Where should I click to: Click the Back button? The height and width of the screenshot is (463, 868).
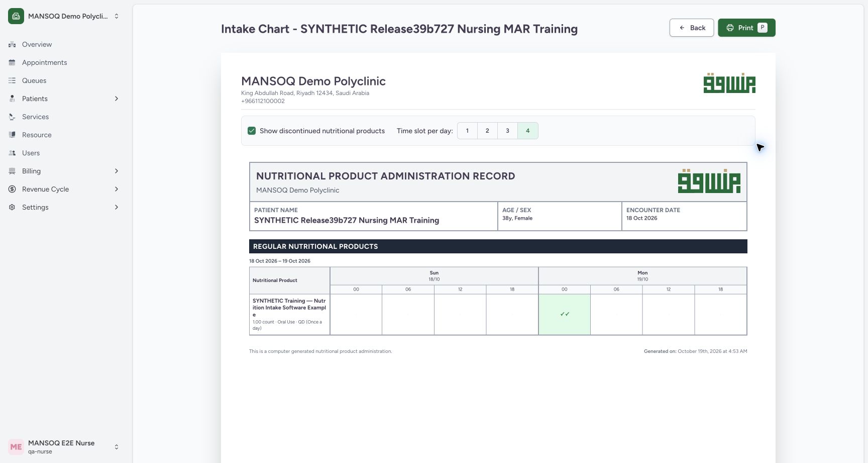pos(692,28)
